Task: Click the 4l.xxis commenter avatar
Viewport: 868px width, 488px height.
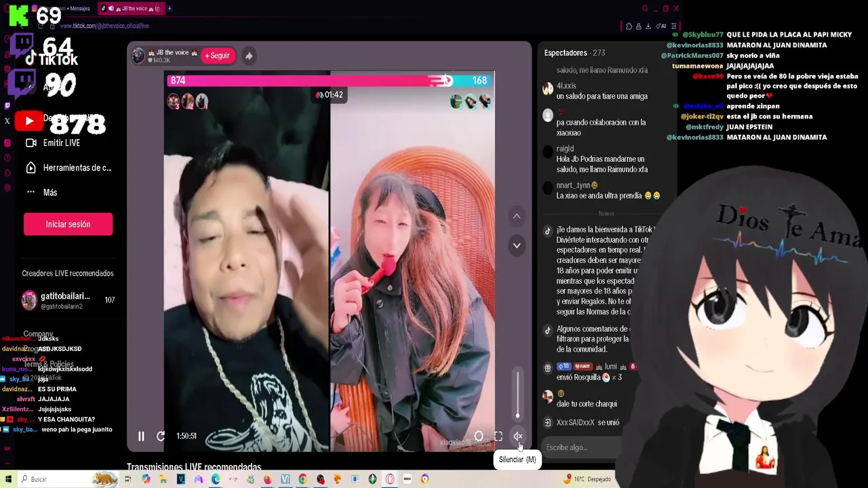Action: [x=548, y=89]
